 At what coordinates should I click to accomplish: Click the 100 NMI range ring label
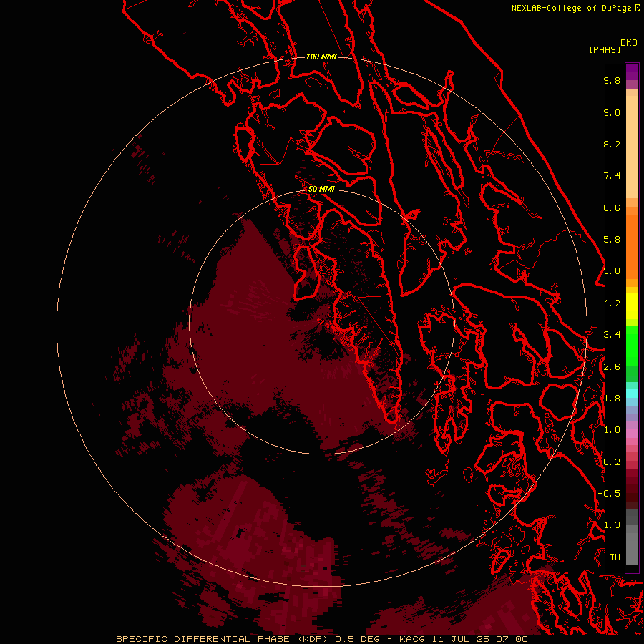pos(321,57)
